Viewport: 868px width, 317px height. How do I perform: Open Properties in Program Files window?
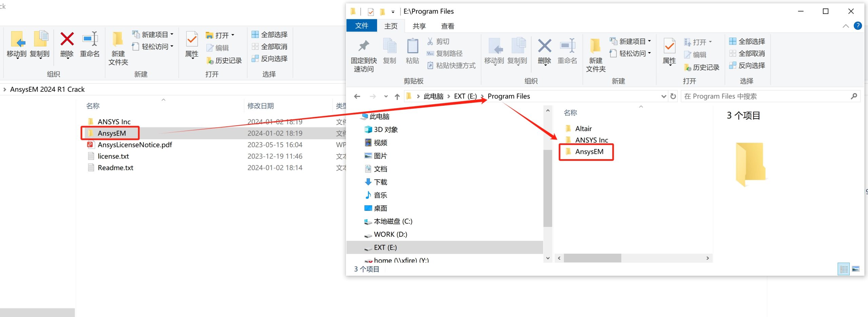669,51
